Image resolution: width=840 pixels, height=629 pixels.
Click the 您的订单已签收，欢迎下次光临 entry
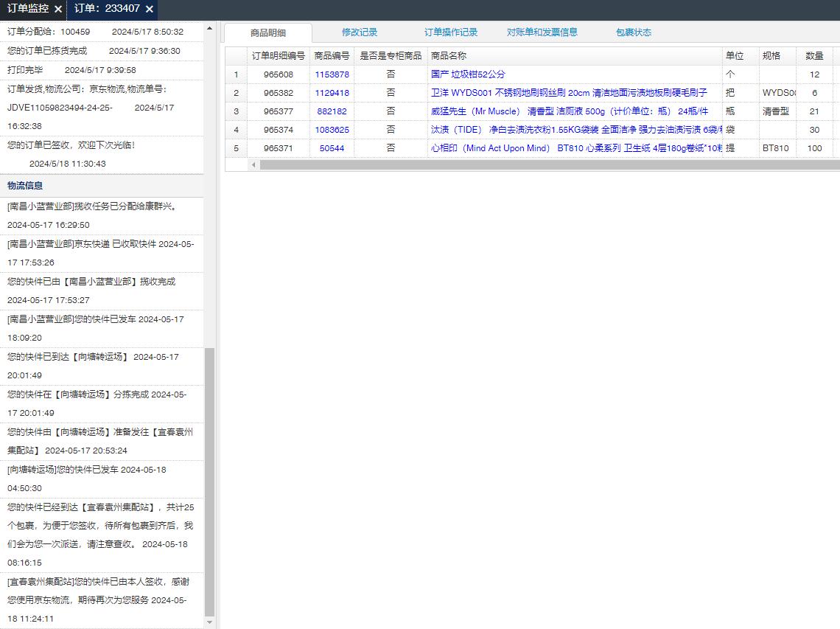click(102, 154)
